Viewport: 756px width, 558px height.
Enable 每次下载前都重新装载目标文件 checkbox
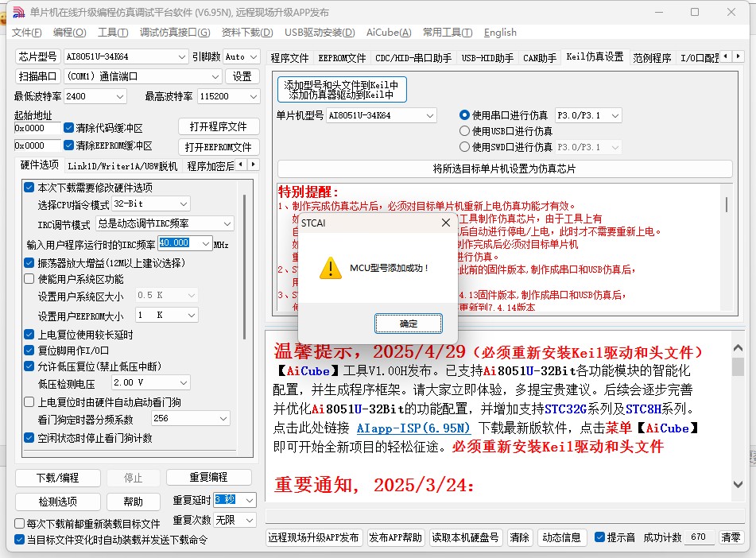[x=19, y=523]
